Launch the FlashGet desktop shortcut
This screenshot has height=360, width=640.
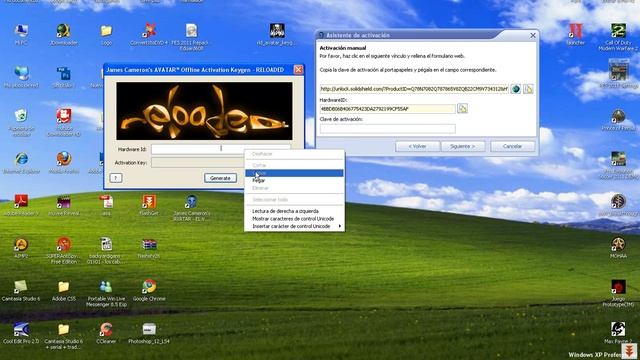[x=149, y=205]
